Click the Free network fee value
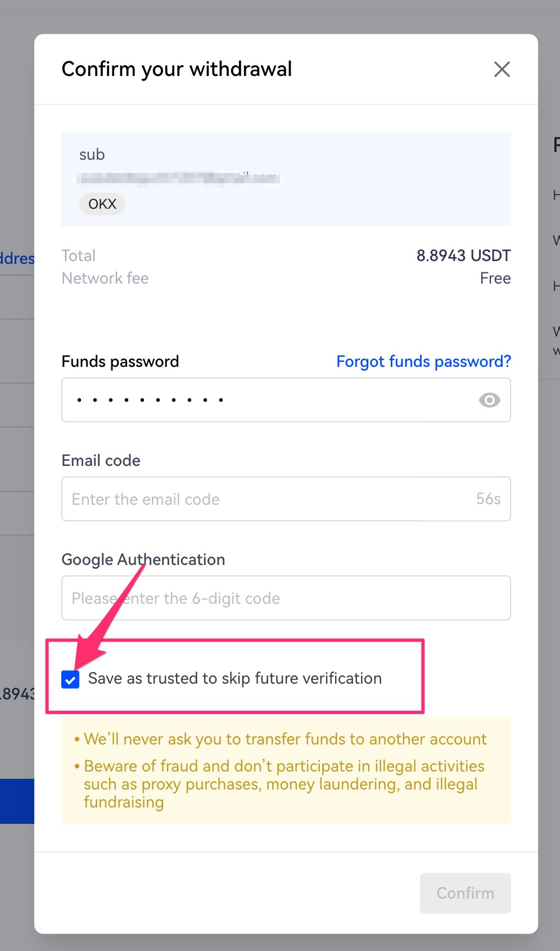Viewport: 560px width, 951px height. [x=495, y=279]
